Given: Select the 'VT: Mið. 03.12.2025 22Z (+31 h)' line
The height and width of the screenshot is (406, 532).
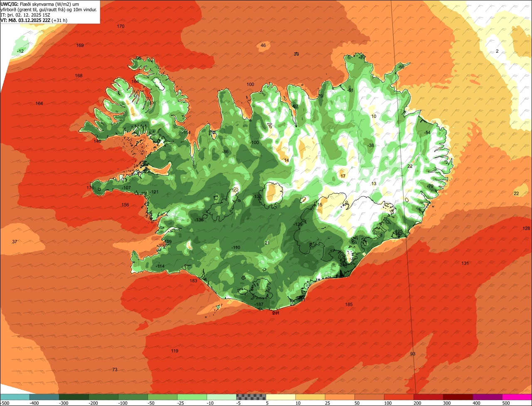Looking at the screenshot, I should click(34, 20).
